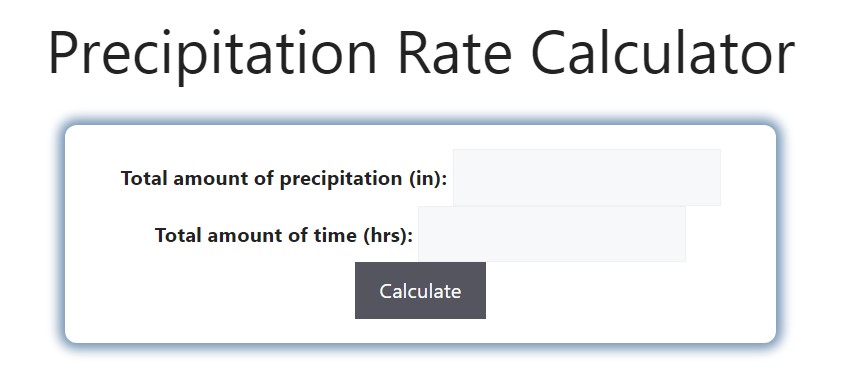This screenshot has height=377, width=860.
Task: Click the white form card's empty area below Calculate
Action: [x=420, y=331]
